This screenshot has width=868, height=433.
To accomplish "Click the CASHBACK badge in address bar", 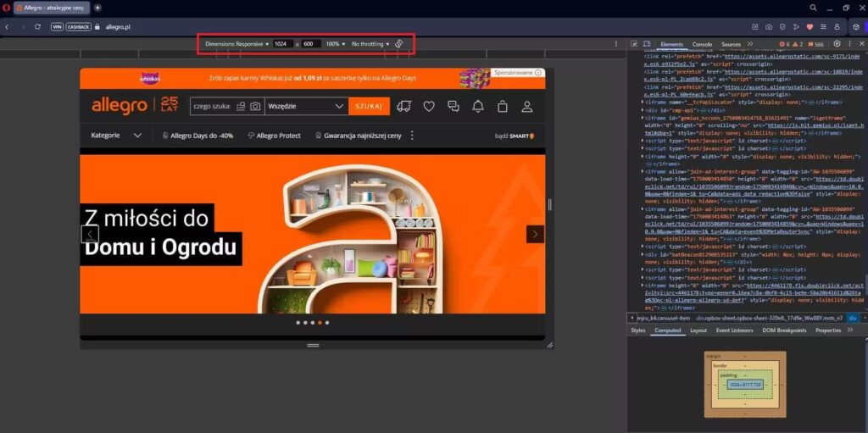I will coord(78,26).
